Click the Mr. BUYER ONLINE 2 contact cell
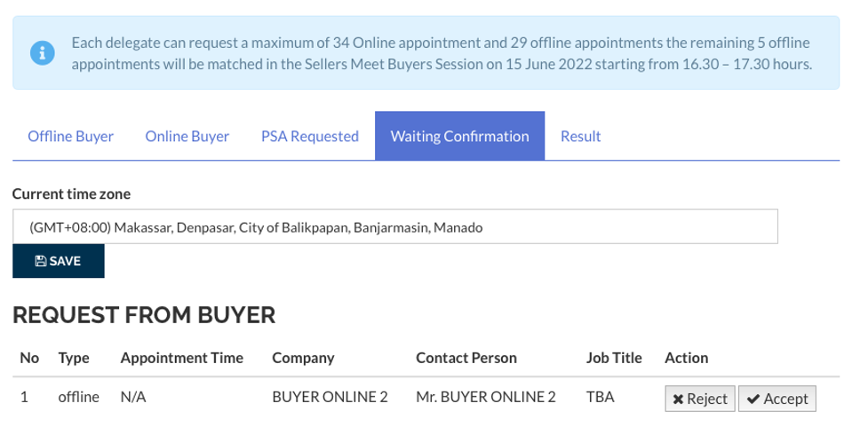Screen dimensions: 868x443 pos(485,397)
